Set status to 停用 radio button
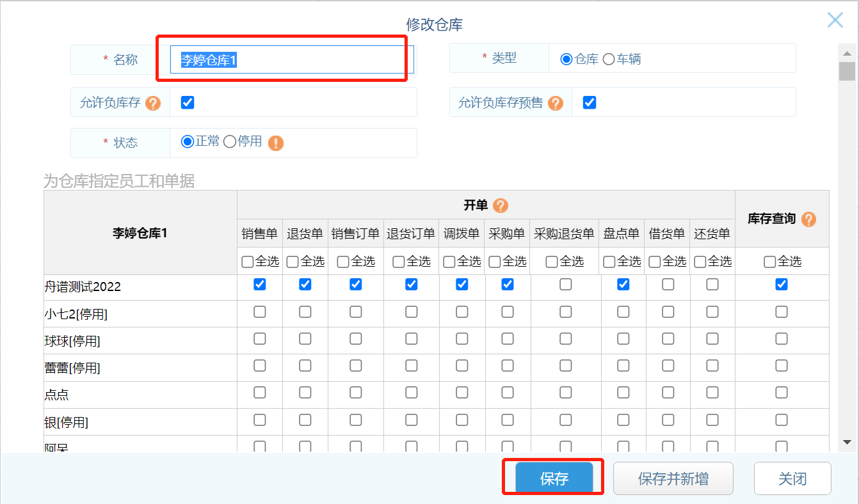859x504 pixels. click(230, 142)
